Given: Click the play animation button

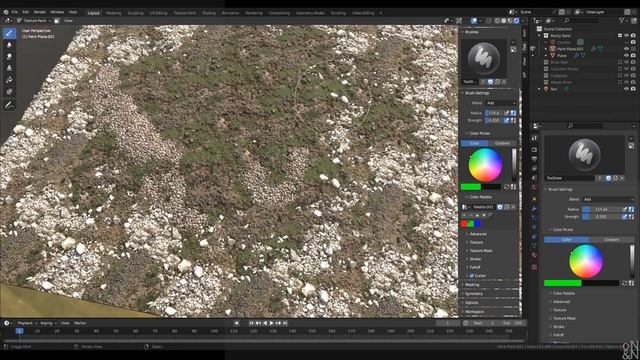Looking at the screenshot, I should coord(271,323).
